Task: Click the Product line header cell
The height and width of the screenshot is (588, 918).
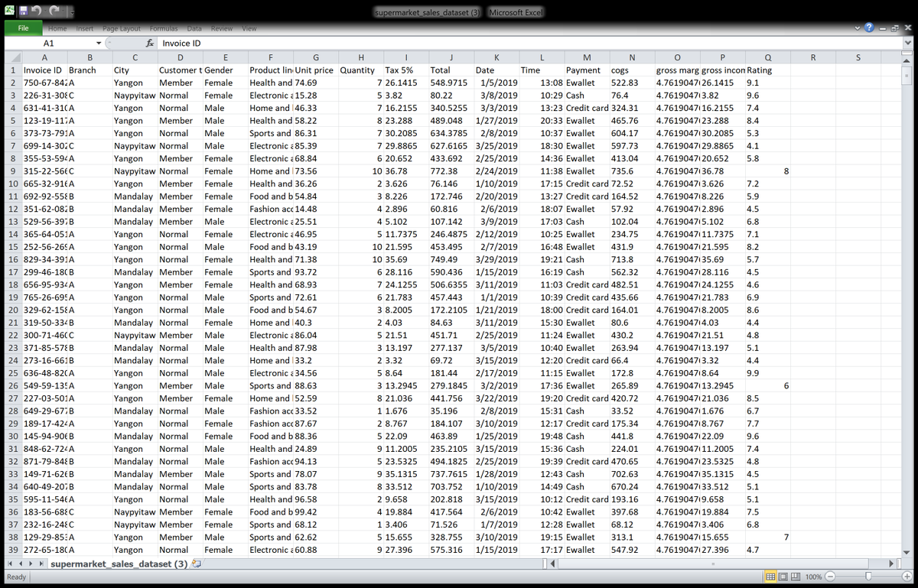Action: (270, 70)
